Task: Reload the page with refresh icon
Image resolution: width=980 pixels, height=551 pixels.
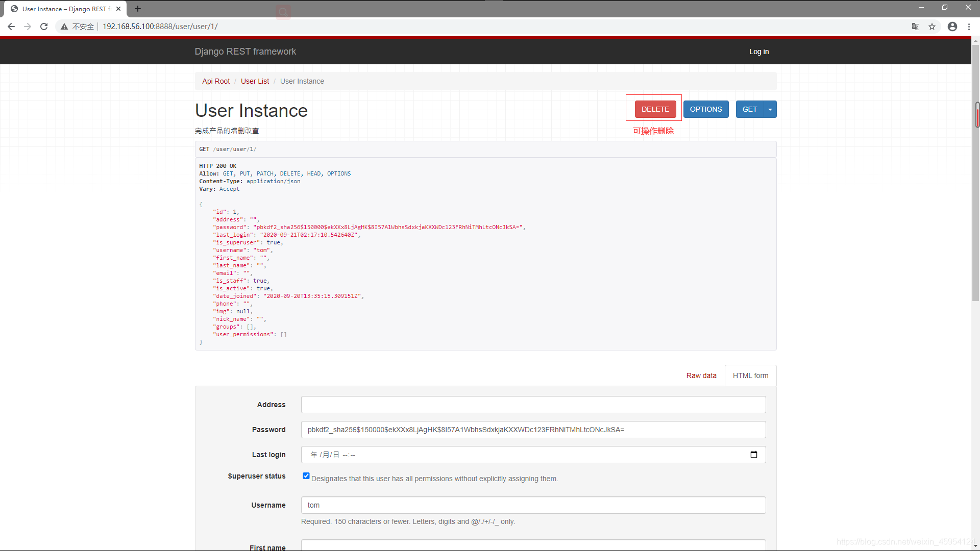Action: tap(44, 27)
